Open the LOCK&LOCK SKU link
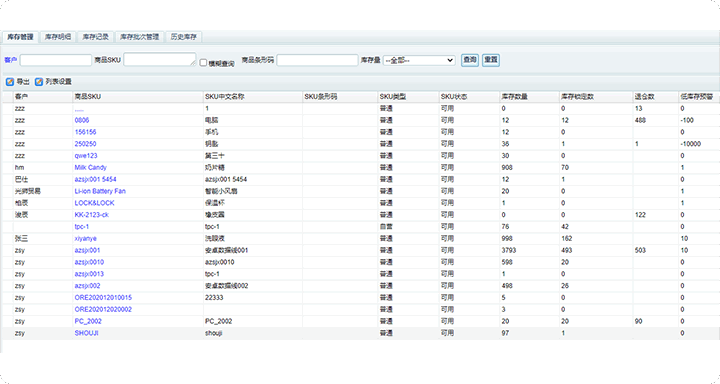 [x=94, y=203]
